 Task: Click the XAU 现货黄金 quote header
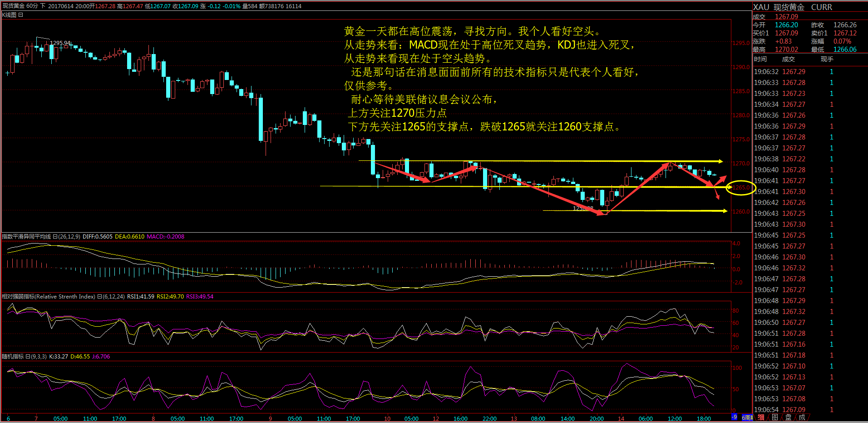tap(779, 7)
